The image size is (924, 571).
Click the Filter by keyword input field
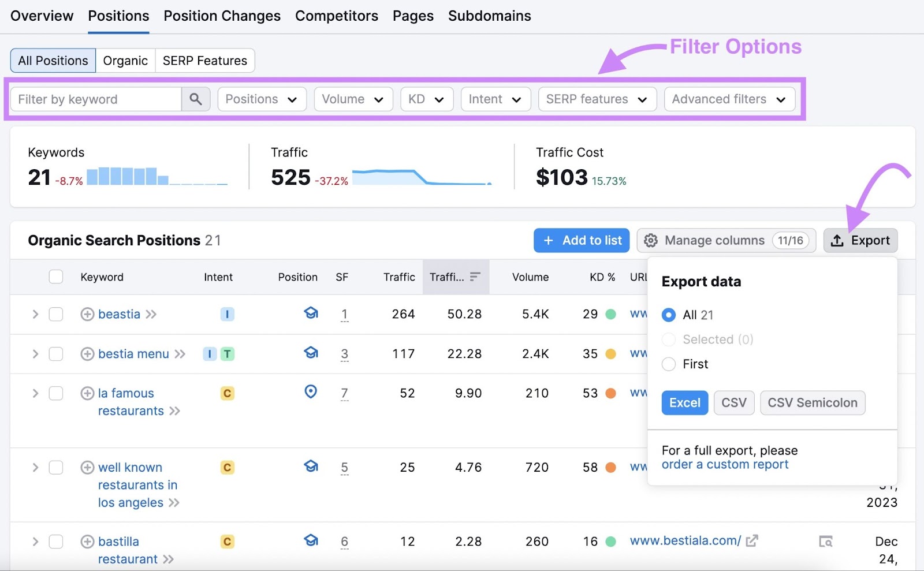(x=95, y=99)
